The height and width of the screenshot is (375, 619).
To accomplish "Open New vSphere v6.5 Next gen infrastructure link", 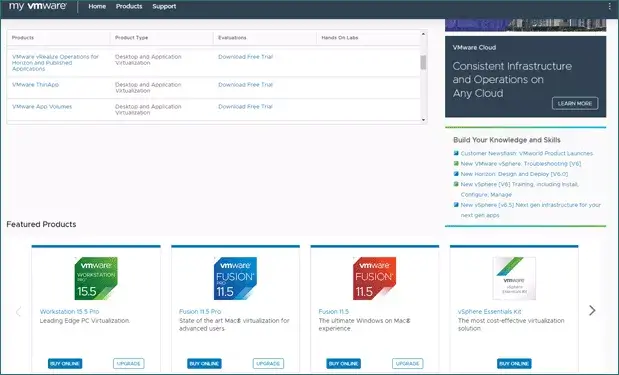I will click(x=531, y=210).
